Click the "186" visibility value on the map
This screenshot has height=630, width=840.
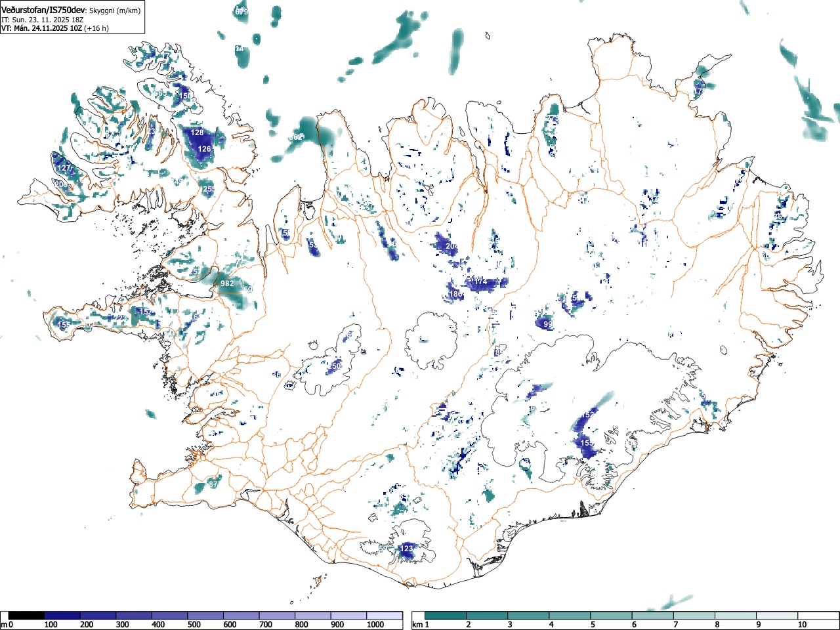pos(455,294)
